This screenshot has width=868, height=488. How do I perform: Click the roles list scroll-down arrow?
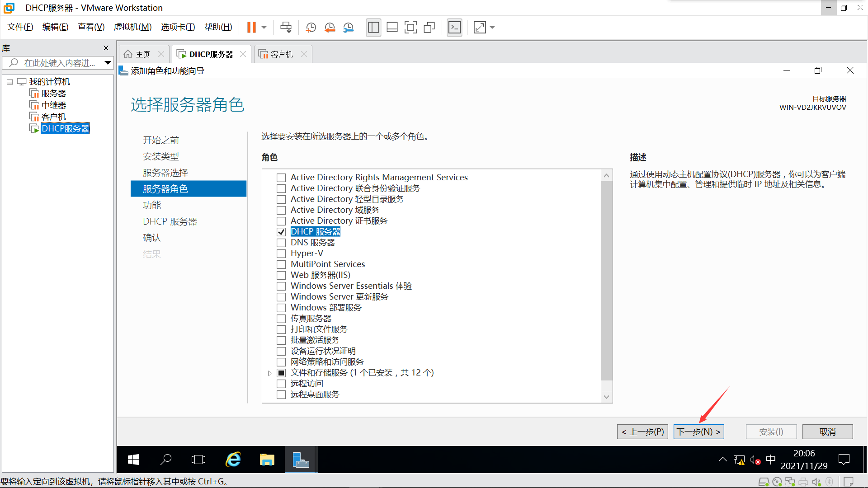pos(606,397)
